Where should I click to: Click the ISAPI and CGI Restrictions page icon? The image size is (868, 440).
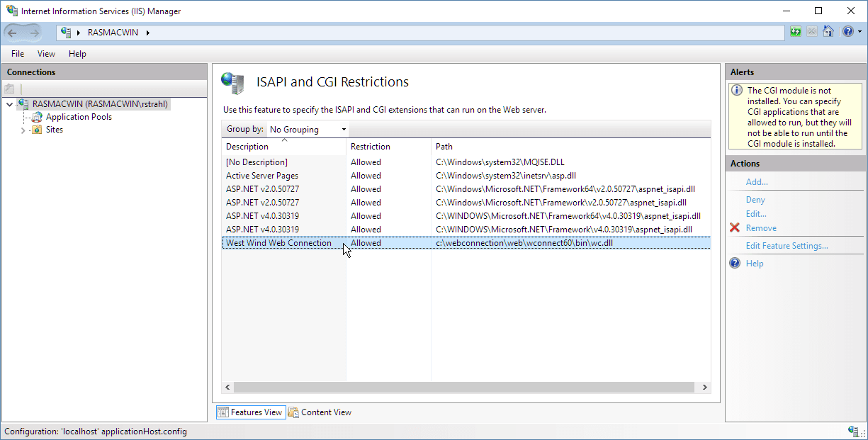(x=232, y=83)
